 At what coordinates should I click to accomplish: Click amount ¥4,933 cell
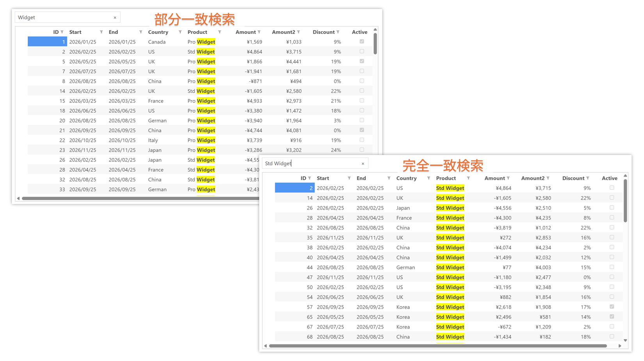click(254, 101)
